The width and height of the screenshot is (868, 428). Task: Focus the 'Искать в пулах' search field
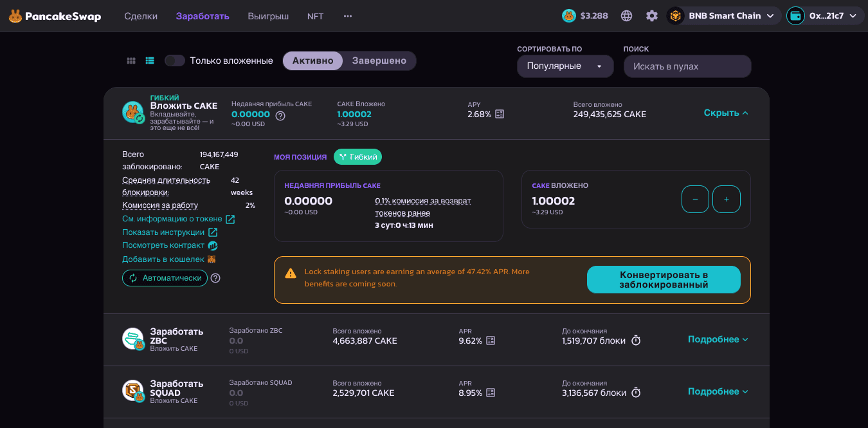click(x=687, y=66)
